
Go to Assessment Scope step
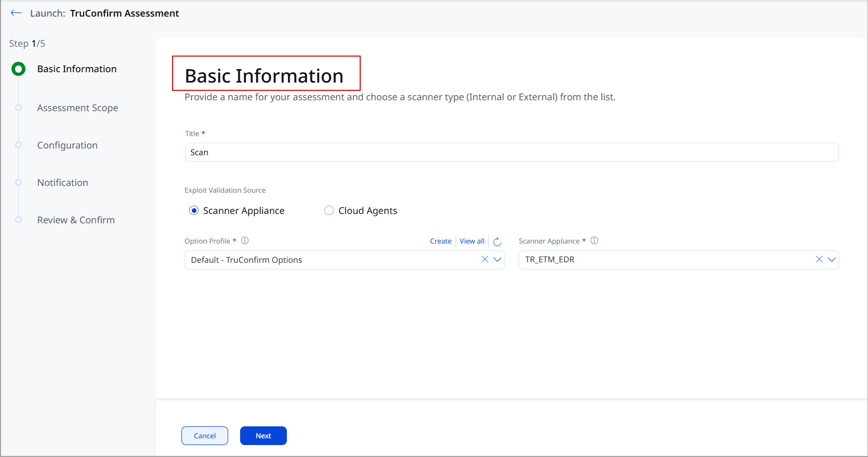tap(77, 108)
